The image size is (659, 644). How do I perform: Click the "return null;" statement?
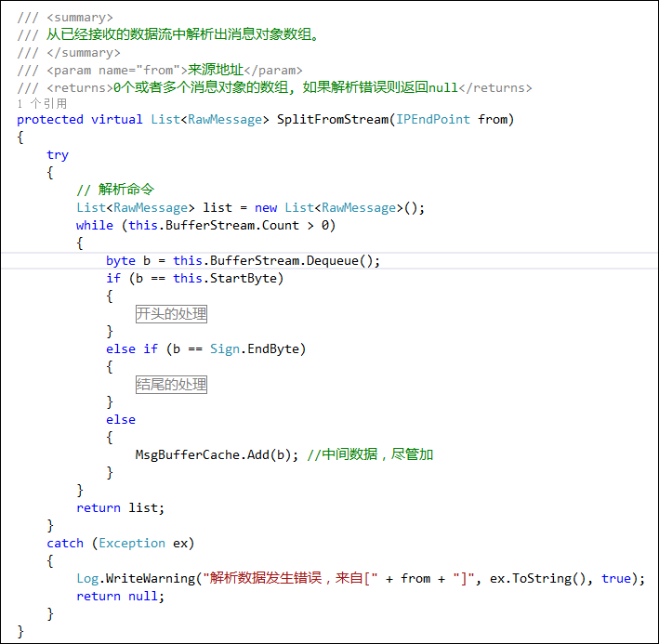coord(120,596)
